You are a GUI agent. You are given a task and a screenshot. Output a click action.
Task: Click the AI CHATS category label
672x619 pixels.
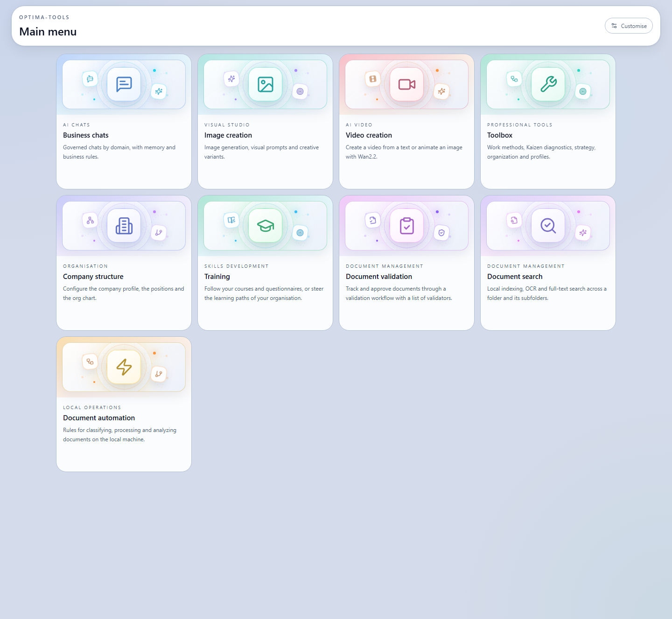point(77,125)
